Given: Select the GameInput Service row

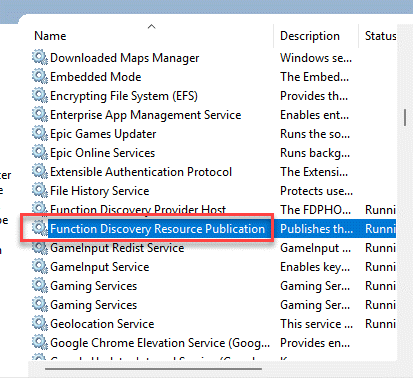Looking at the screenshot, I should tap(100, 267).
